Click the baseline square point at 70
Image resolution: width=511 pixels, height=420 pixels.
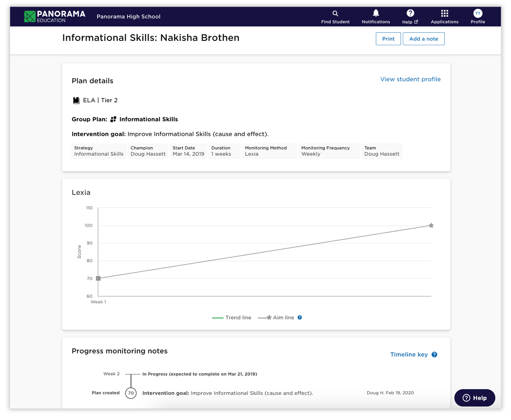pyautogui.click(x=98, y=278)
